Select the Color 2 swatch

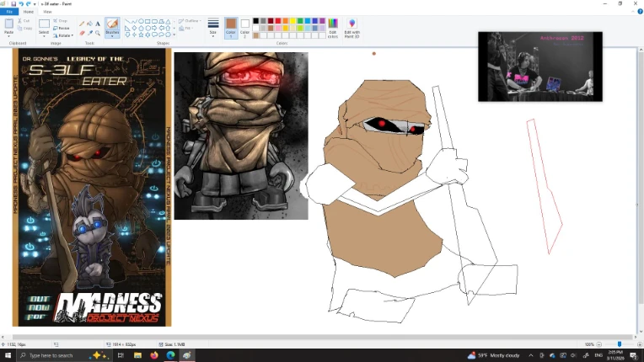click(244, 28)
